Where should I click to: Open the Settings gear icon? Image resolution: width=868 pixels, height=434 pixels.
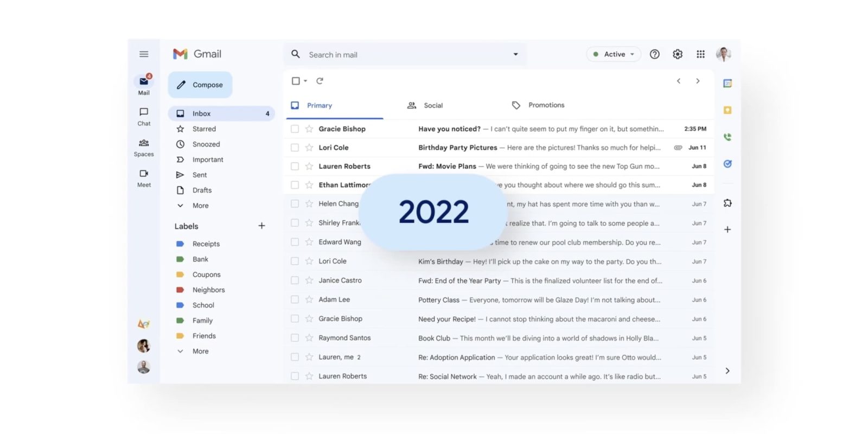tap(678, 54)
